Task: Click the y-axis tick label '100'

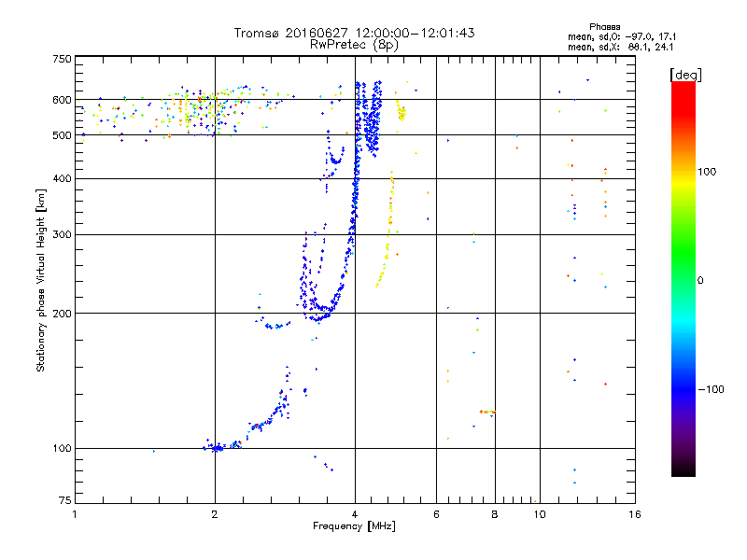Action: [x=62, y=449]
